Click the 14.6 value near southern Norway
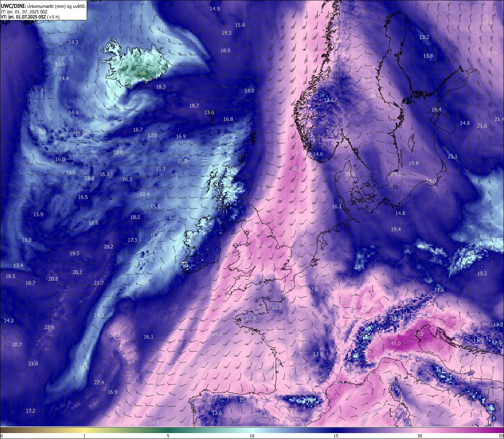The image size is (504, 439). [318, 154]
